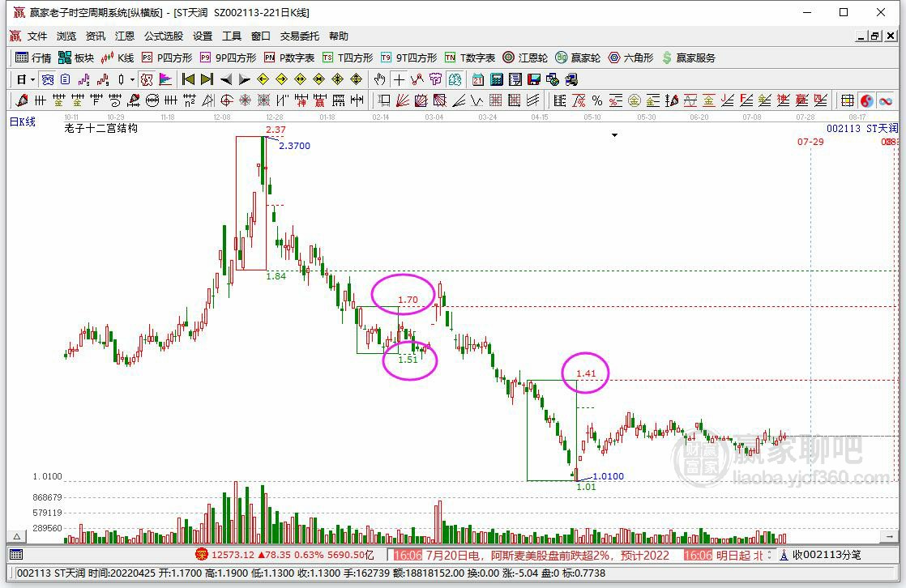The height and width of the screenshot is (588, 906).
Task: Click the small black triangle marker atop chart
Action: (614, 135)
